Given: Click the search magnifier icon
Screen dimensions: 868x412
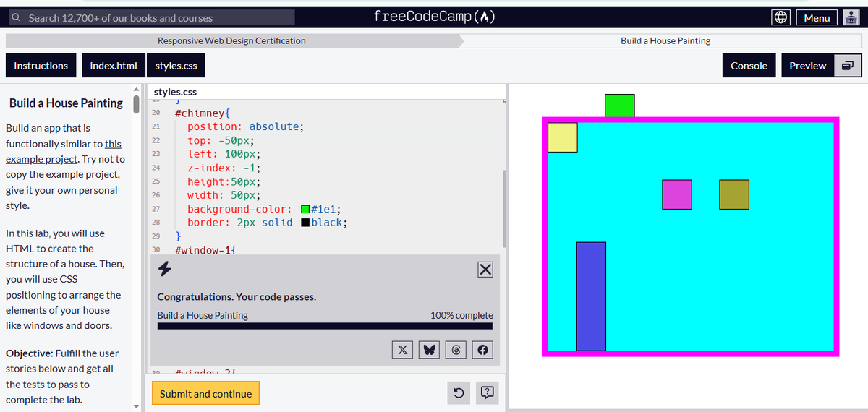Looking at the screenshot, I should (16, 18).
